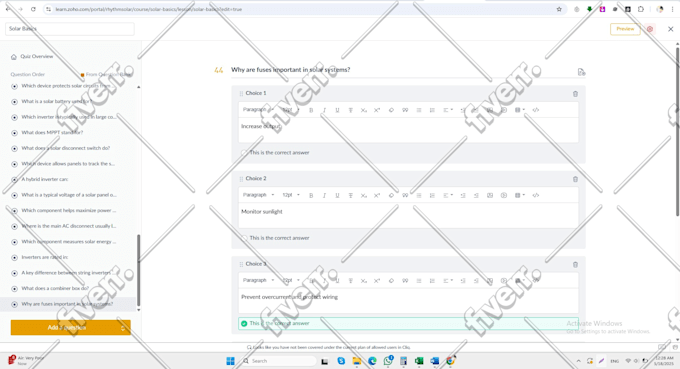Click the taskbar Search box

click(279, 361)
